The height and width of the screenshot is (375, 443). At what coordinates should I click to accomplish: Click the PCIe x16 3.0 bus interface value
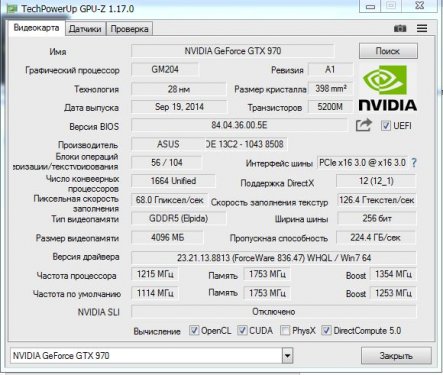pos(363,163)
